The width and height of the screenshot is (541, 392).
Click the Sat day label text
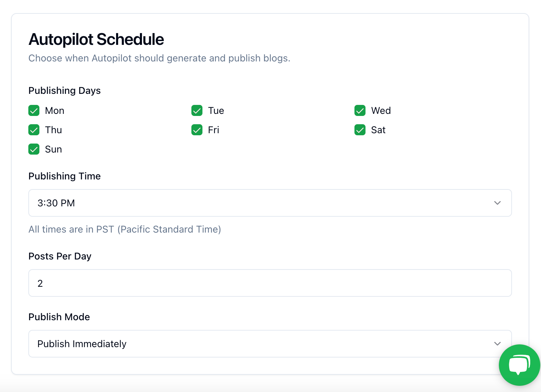tap(378, 130)
